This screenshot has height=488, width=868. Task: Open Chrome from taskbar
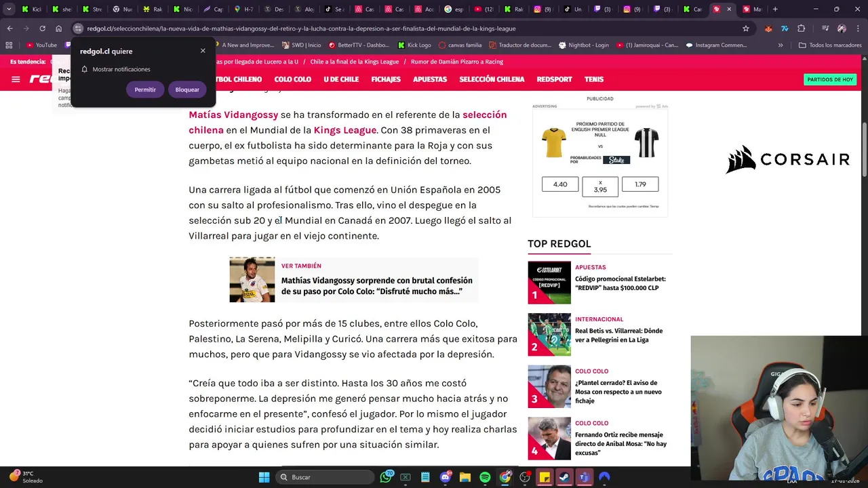(505, 477)
